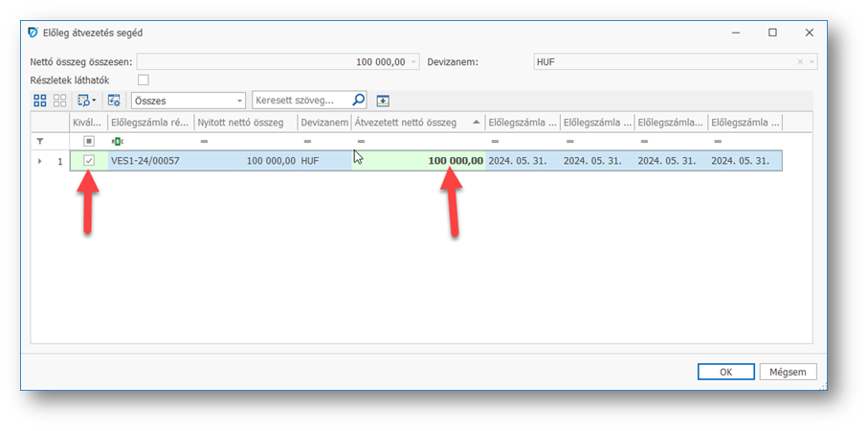Open the Összes dropdown list
Image resolution: width=868 pixels, height=431 pixels.
(239, 100)
